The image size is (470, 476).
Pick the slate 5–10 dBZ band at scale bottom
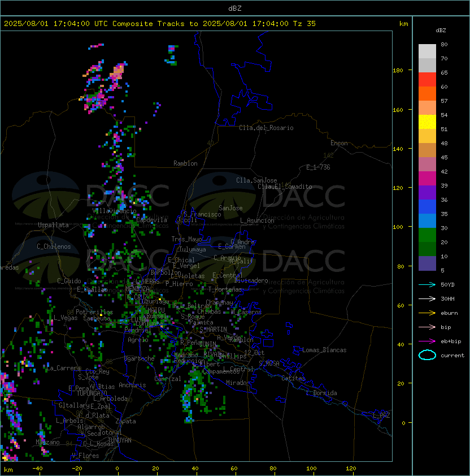pyautogui.click(x=427, y=263)
